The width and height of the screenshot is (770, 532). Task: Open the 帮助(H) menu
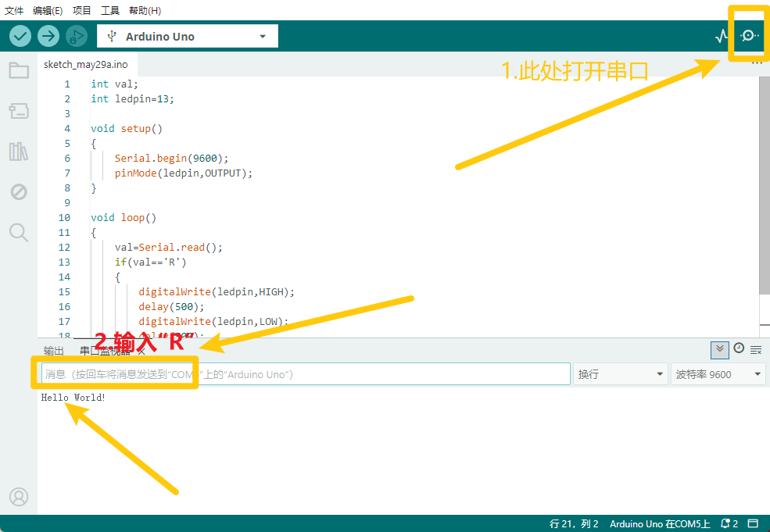tap(145, 10)
